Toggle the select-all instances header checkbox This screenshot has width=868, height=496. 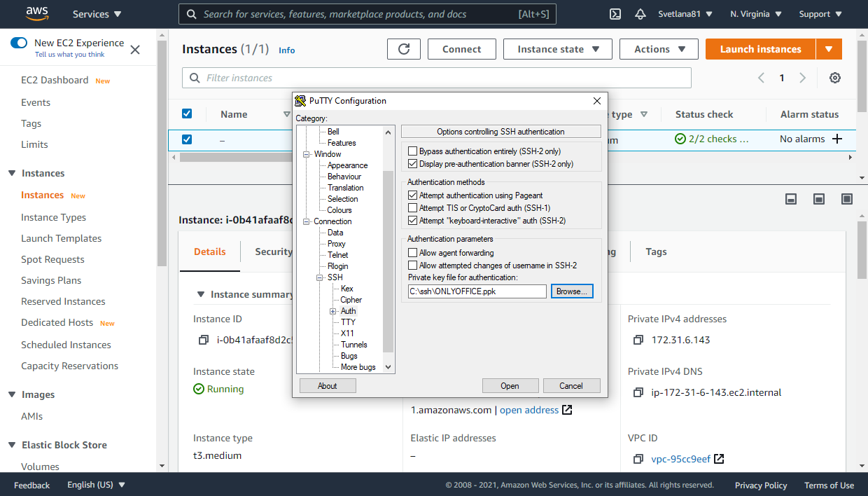(x=187, y=113)
